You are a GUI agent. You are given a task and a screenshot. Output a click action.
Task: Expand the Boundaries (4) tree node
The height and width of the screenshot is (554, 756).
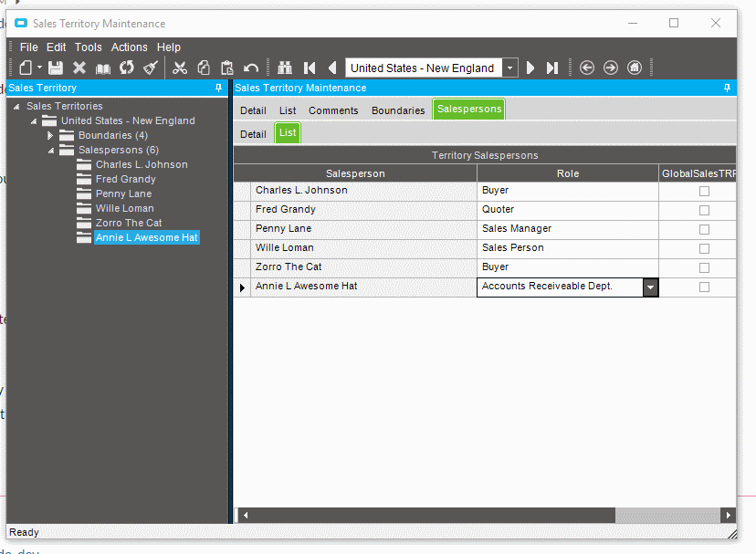(51, 135)
